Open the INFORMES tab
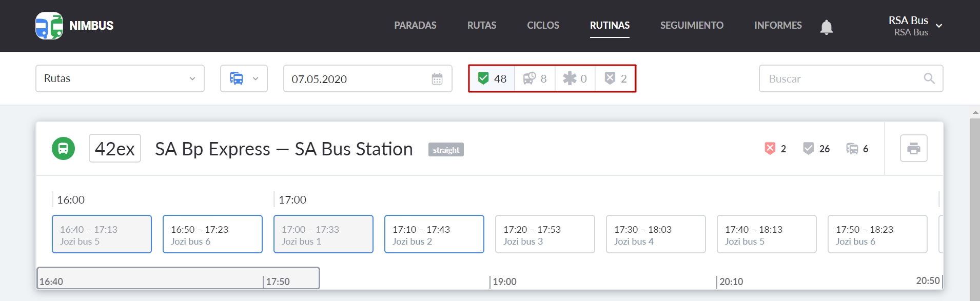The width and height of the screenshot is (980, 301). pyautogui.click(x=778, y=25)
